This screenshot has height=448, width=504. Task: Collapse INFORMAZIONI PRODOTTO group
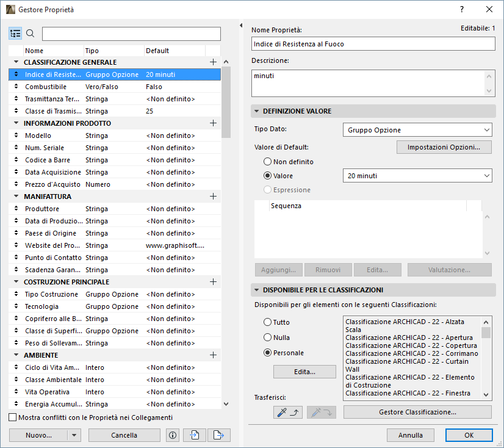(x=16, y=123)
